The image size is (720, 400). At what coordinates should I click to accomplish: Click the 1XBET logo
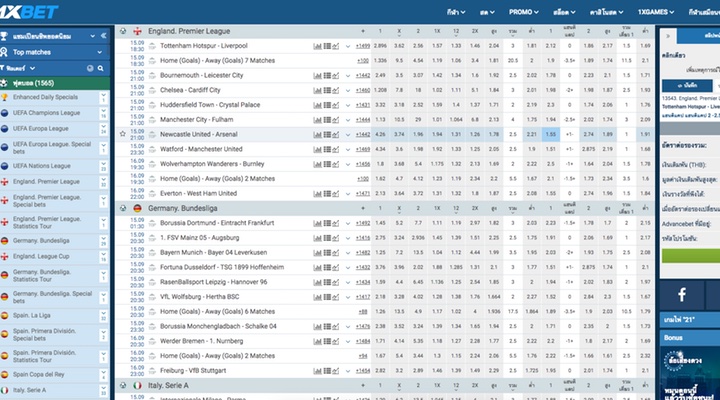28,12
